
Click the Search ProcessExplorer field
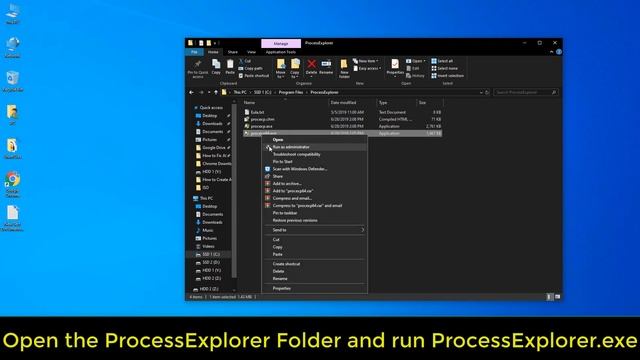[x=526, y=93]
